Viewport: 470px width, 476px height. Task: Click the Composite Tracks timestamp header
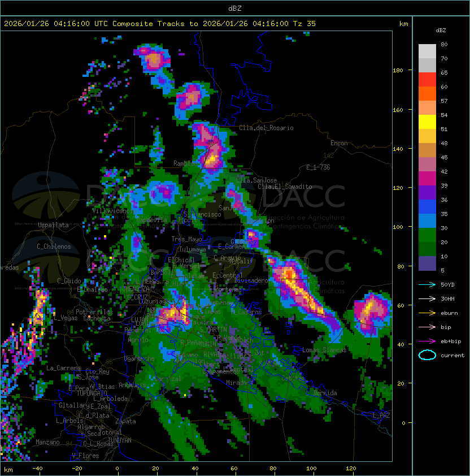coord(160,24)
